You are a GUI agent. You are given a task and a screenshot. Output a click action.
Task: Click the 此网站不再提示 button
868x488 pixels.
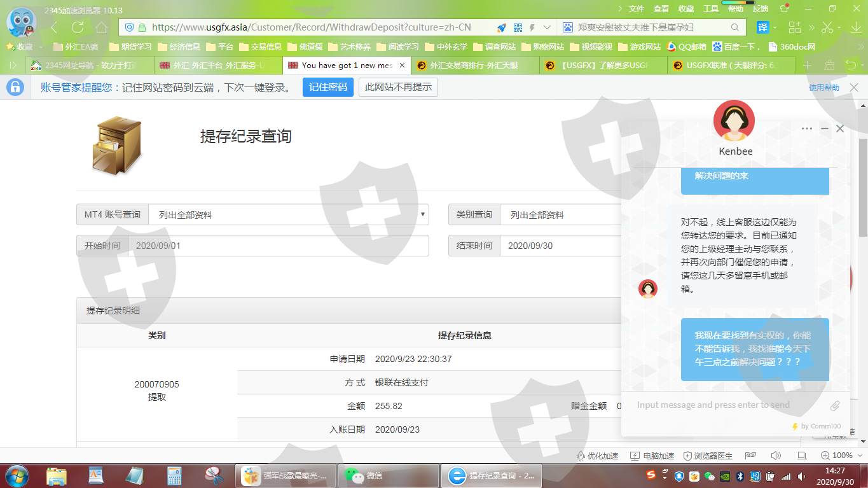398,88
